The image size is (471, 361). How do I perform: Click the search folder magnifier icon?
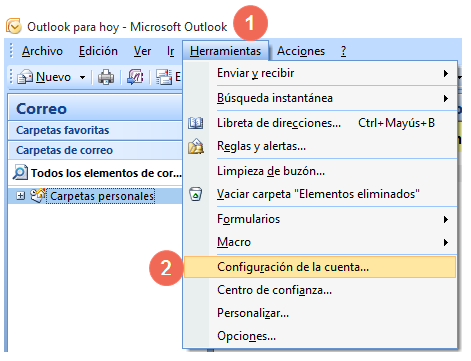coord(20,173)
